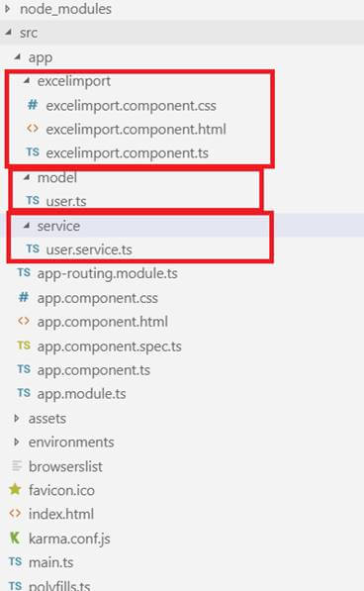This screenshot has height=591, width=364.
Task: Click the CSS hash icon of excelimport.component.css
Action: point(33,104)
